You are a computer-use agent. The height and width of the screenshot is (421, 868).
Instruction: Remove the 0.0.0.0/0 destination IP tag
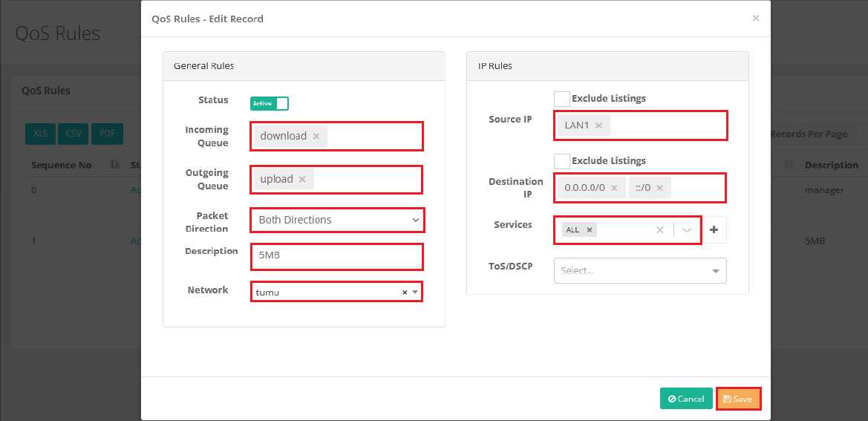pos(613,188)
